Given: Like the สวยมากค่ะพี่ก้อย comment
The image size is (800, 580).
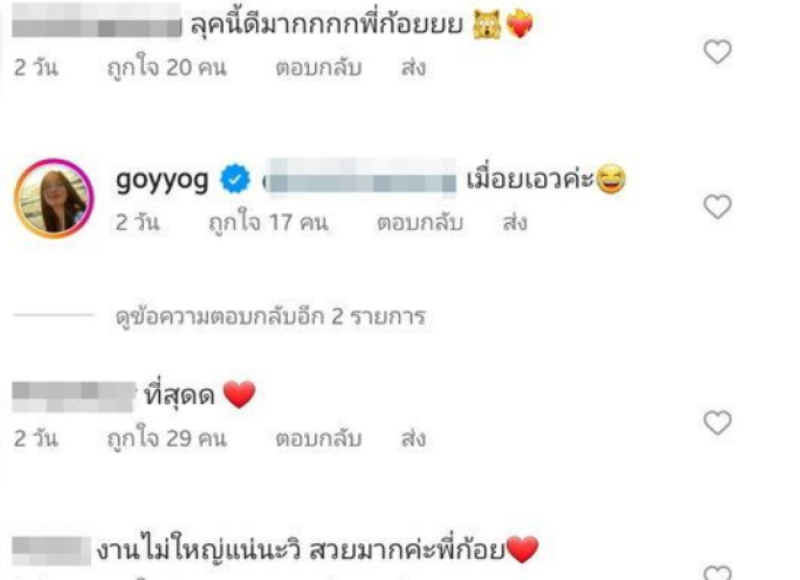Looking at the screenshot, I should click(718, 573).
